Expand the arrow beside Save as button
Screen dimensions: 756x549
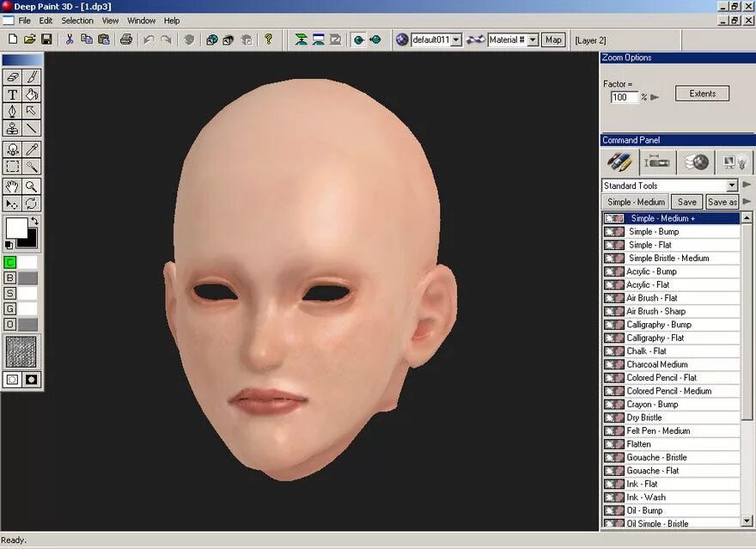(x=747, y=201)
